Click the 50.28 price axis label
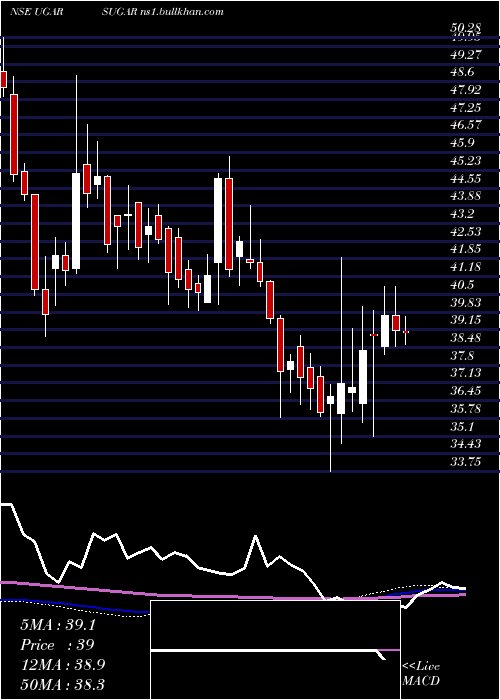The height and width of the screenshot is (700, 500). click(465, 29)
